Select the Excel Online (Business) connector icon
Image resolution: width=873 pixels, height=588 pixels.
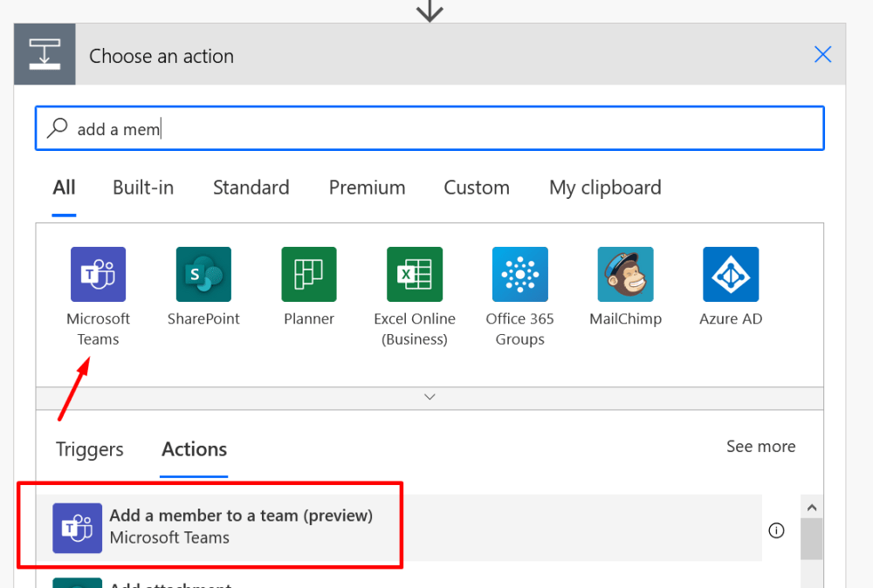(415, 273)
